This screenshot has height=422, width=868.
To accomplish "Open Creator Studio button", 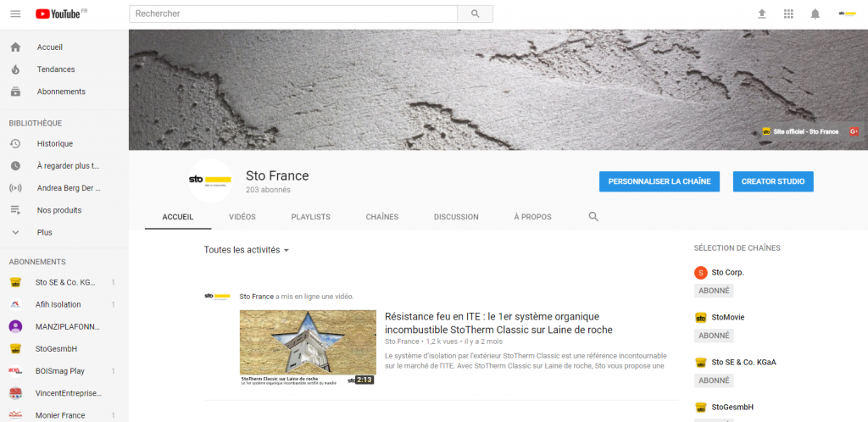I will click(773, 181).
